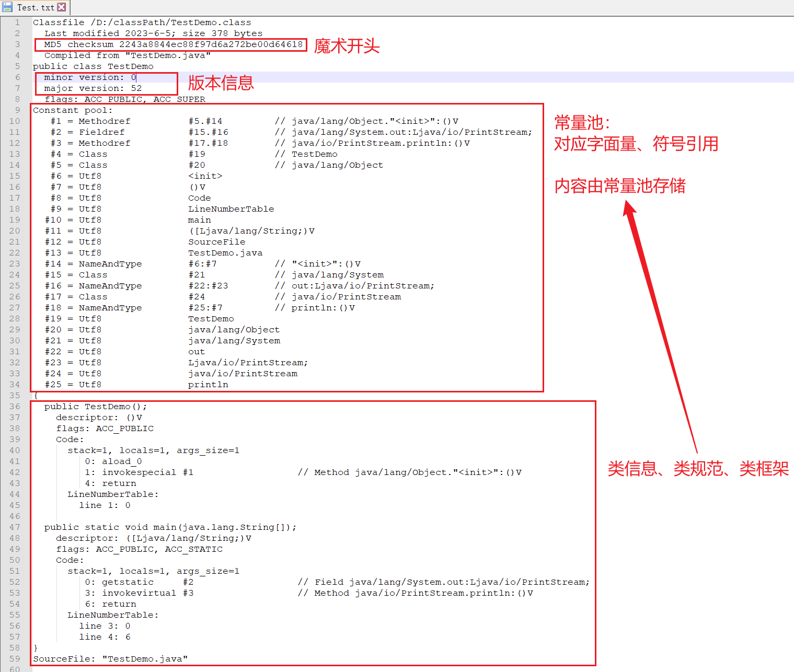The height and width of the screenshot is (672, 794).
Task: Click the 'descriptor: ()V' line
Action: click(x=99, y=418)
